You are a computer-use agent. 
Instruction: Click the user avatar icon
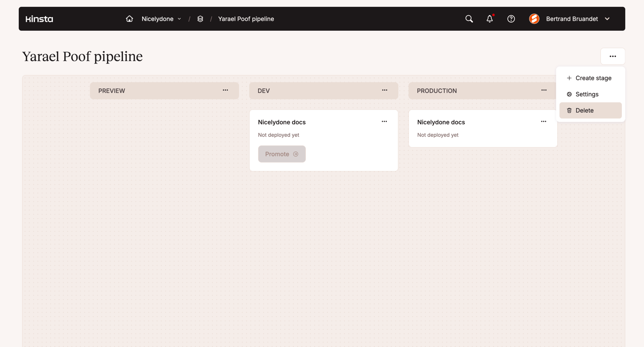click(534, 19)
